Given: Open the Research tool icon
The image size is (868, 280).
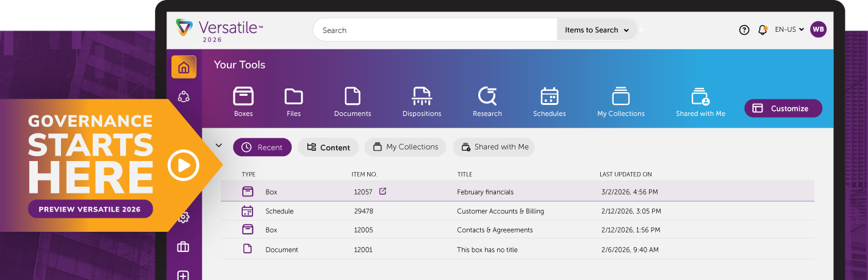Looking at the screenshot, I should click(487, 96).
